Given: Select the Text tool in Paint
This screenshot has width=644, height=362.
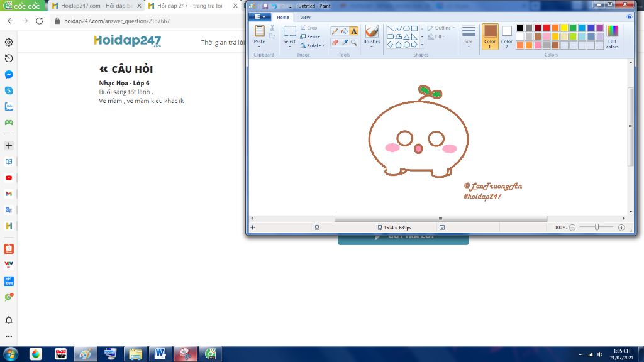Looking at the screenshot, I should click(353, 31).
